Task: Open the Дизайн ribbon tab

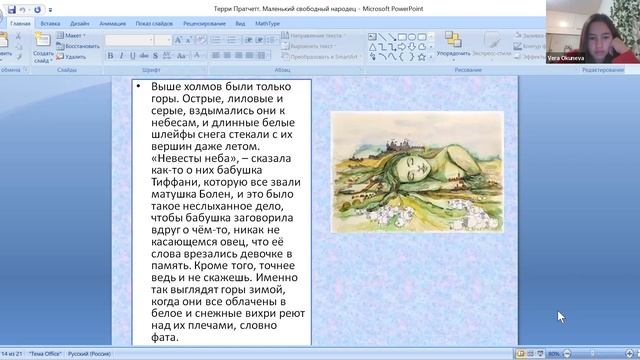Action: (80, 24)
